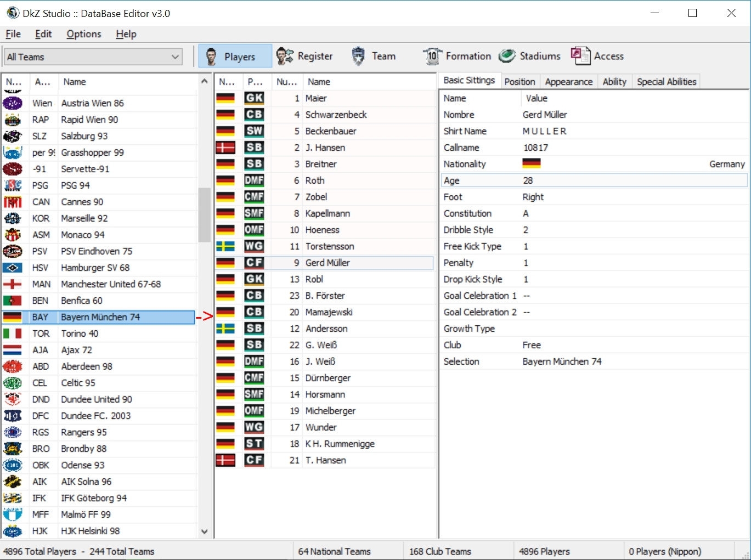Select team IFK Göteborg 94
The width and height of the screenshot is (751, 560).
(99, 498)
